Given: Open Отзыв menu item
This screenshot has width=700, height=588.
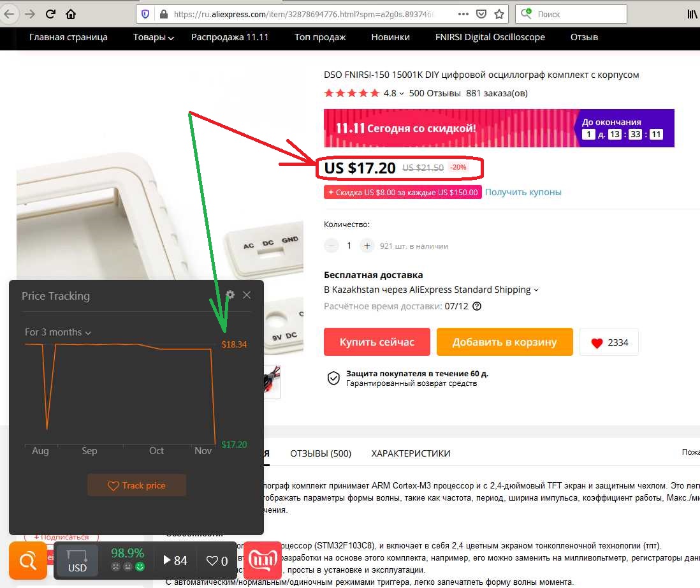Looking at the screenshot, I should 584,38.
